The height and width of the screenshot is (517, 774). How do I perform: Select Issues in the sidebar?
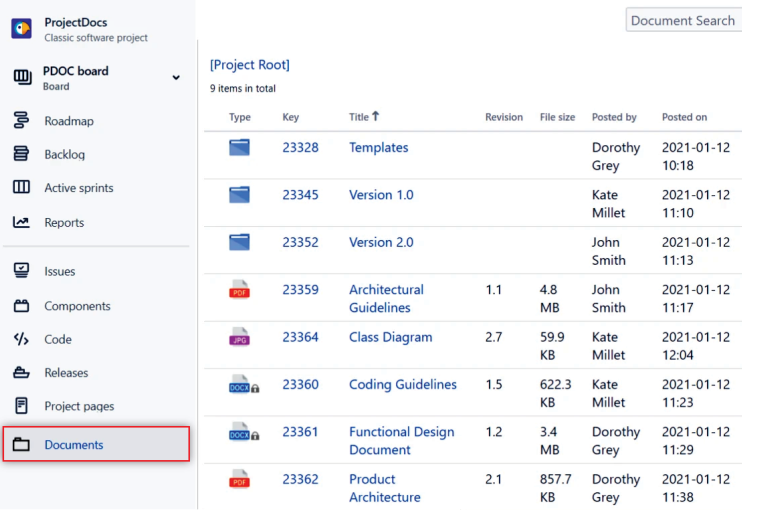tap(60, 271)
